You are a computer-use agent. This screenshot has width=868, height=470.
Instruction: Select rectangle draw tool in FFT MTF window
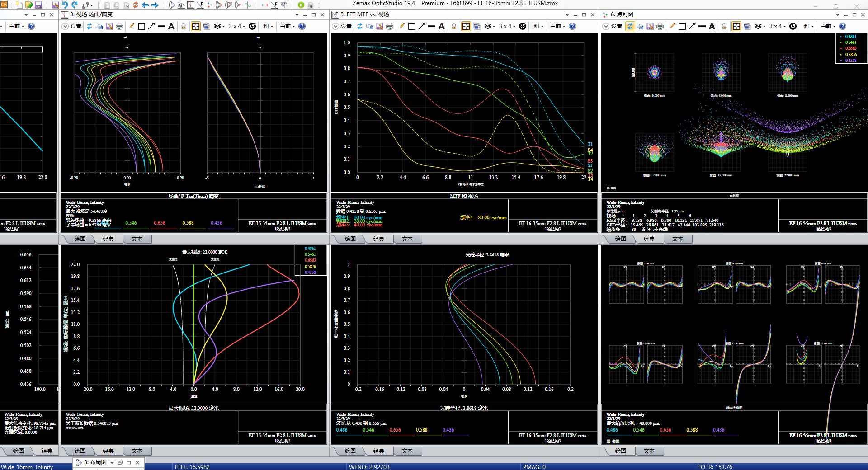point(412,26)
